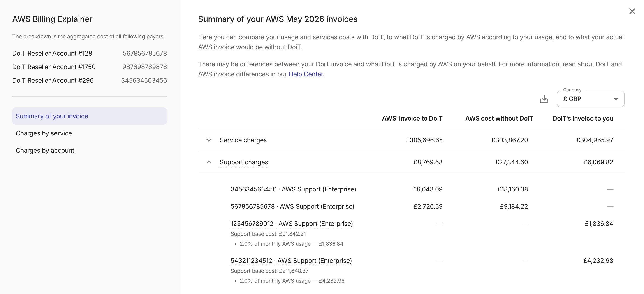Image resolution: width=644 pixels, height=294 pixels.
Task: Click the Support charges label
Action: (244, 162)
